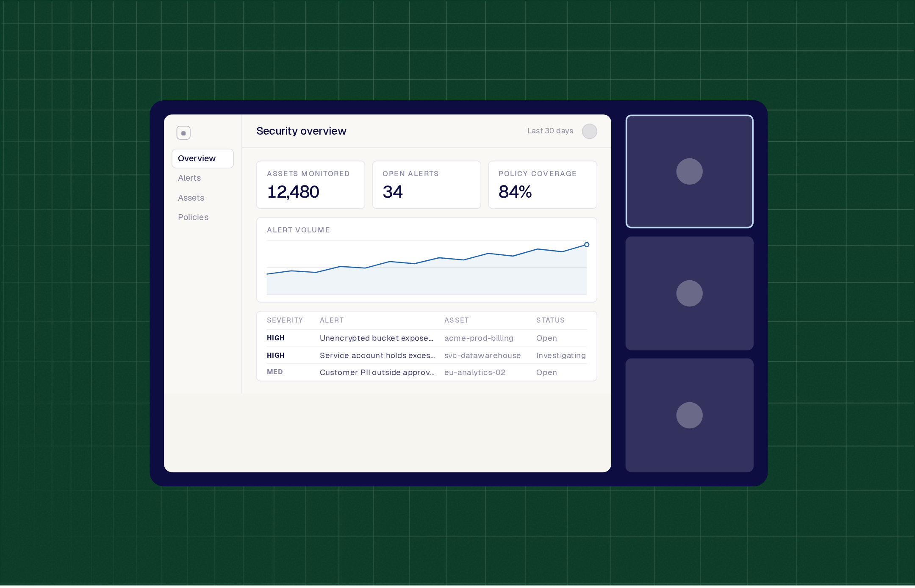Click the eu-analytics-02 asset
Screen dimensions: 915x588
(475, 373)
